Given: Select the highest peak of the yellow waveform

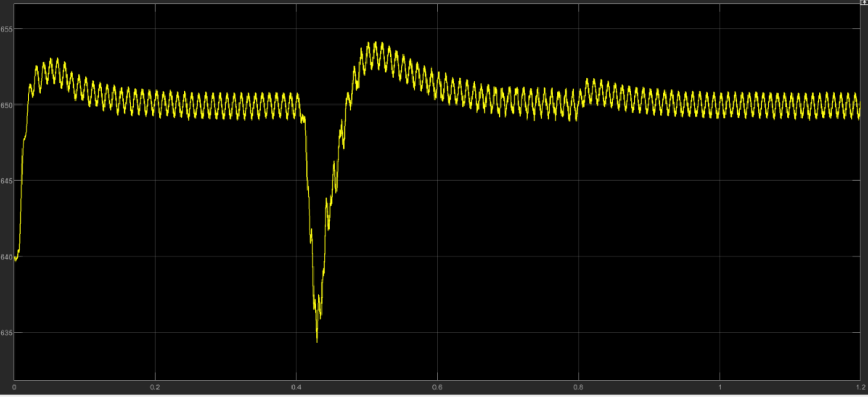Looking at the screenshot, I should [x=375, y=43].
